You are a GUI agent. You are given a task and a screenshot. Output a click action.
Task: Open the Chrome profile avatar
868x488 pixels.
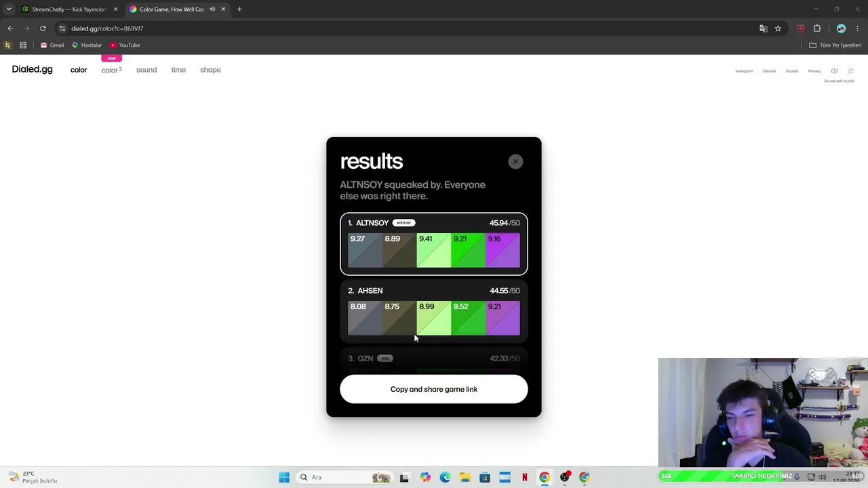click(x=842, y=28)
